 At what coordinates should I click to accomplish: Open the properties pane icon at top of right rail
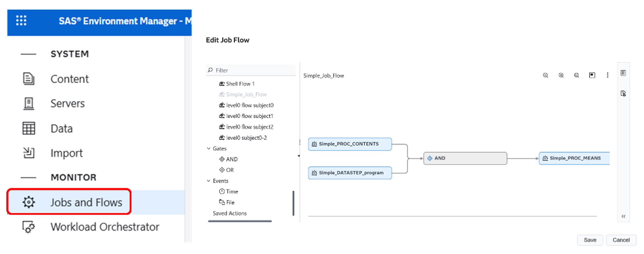[x=623, y=73]
